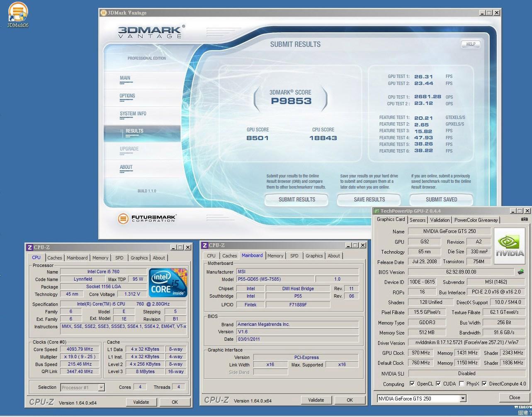The image size is (532, 417).
Task: Click the GPU-Z title bar icon
Action: tap(377, 211)
